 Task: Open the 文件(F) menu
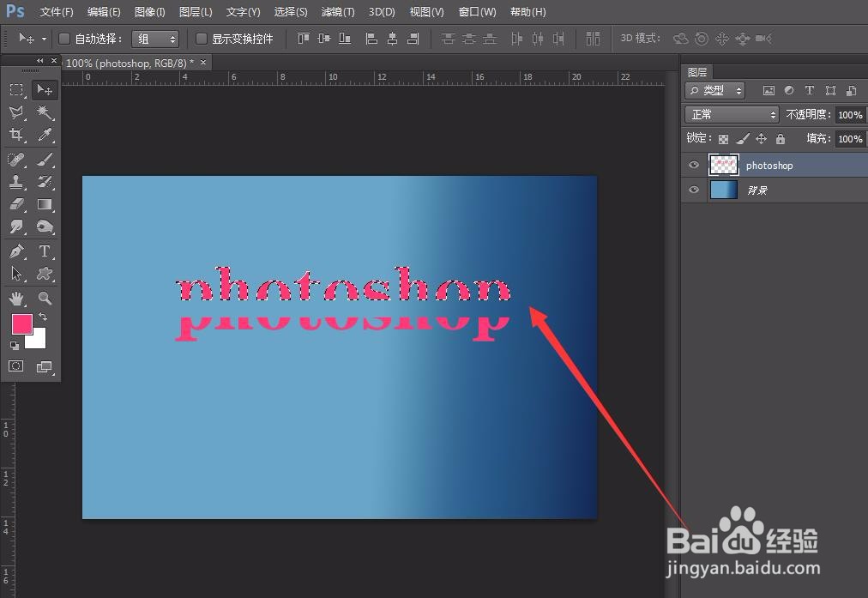57,12
